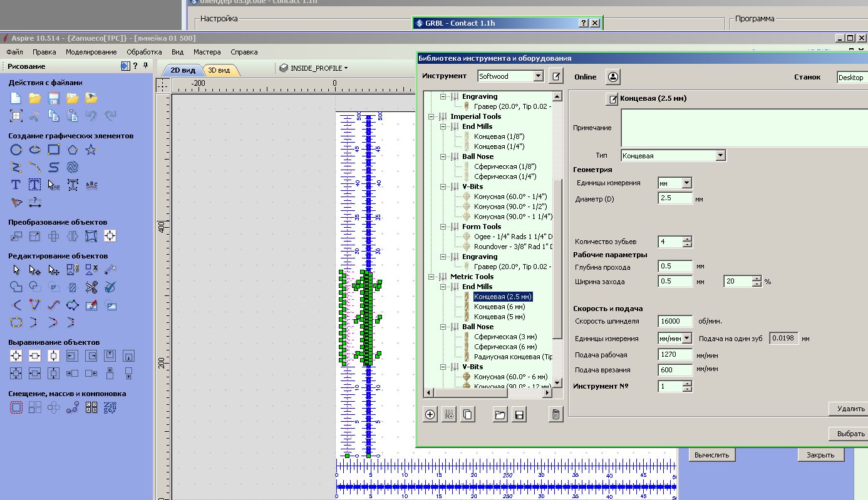868x500 pixels.
Task: Click the plus icon to add new tool
Action: click(430, 414)
